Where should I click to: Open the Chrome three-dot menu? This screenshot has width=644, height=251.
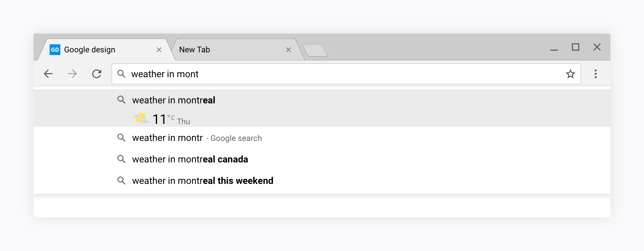pos(595,74)
